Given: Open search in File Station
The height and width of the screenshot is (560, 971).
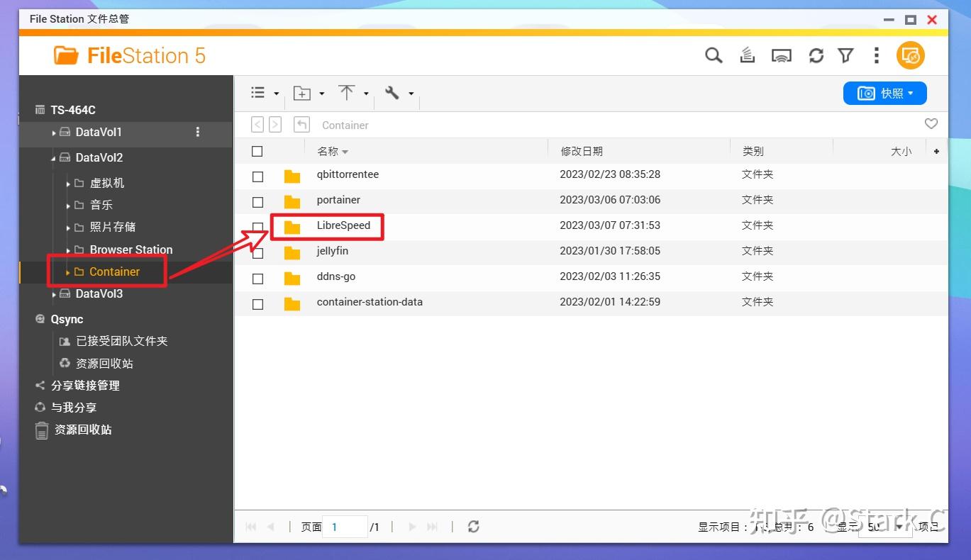Looking at the screenshot, I should point(714,55).
